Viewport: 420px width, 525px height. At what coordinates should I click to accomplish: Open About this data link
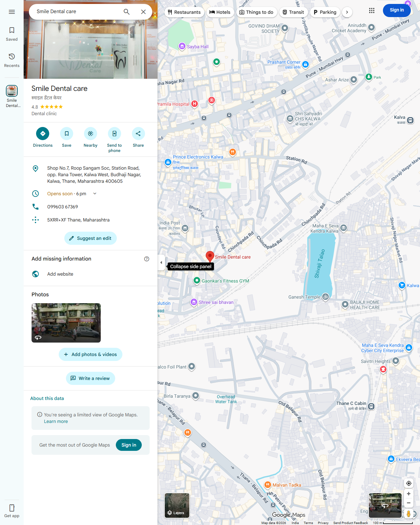tap(47, 398)
